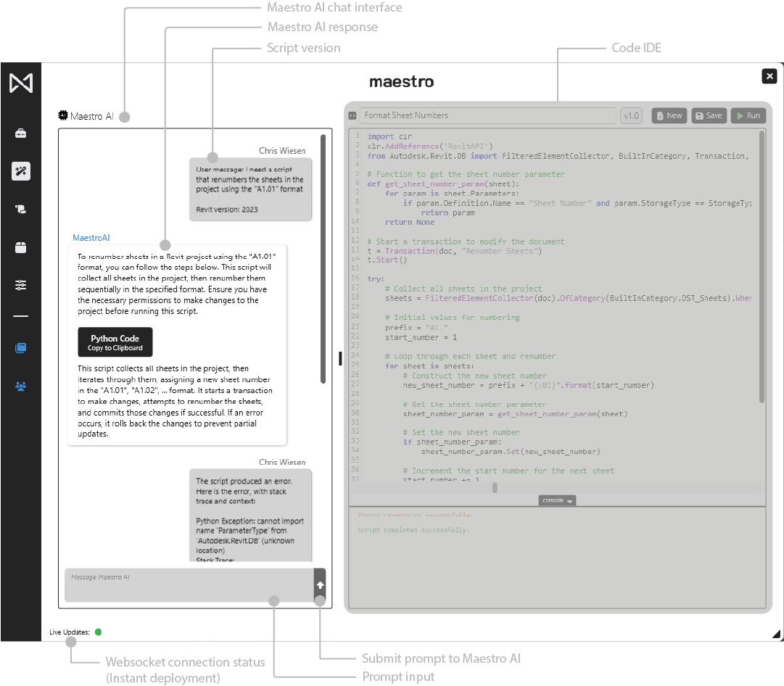Focus the Message Maestro AI prompt input
The image size is (784, 686).
click(189, 584)
